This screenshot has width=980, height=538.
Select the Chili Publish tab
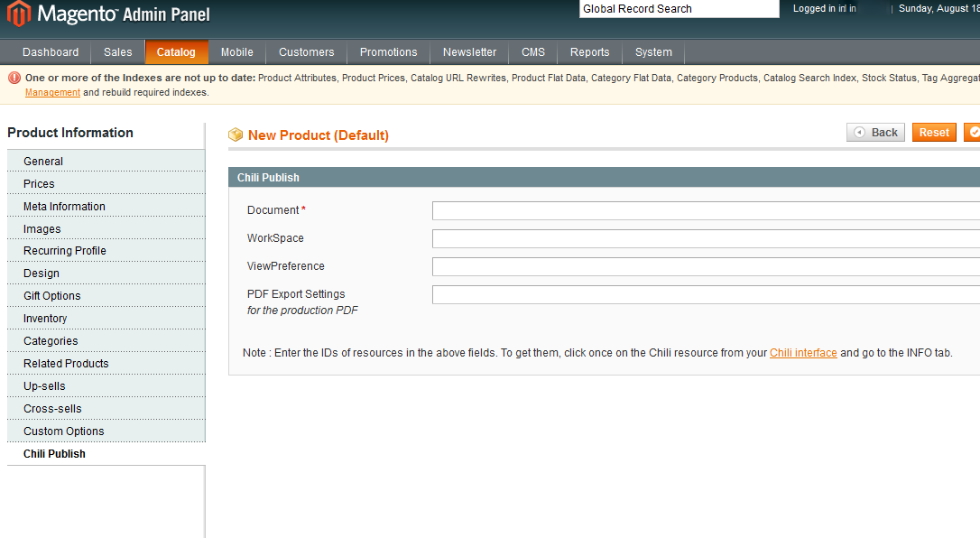click(106, 454)
